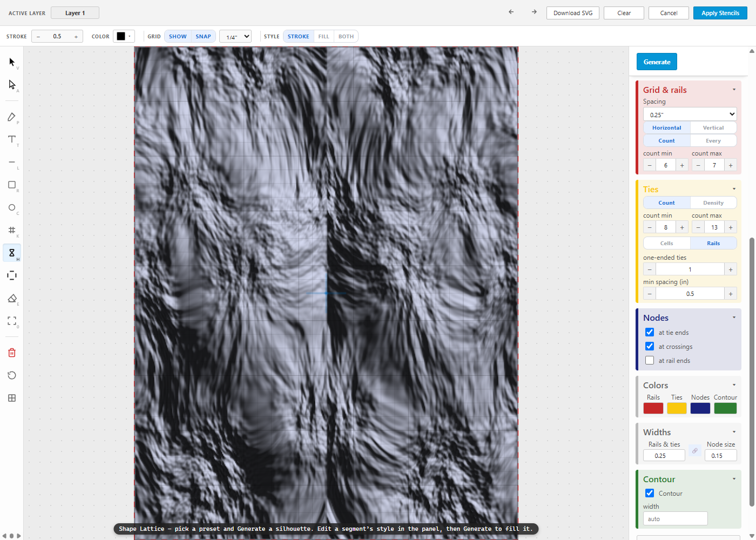Collapse the Nodes section

point(734,318)
